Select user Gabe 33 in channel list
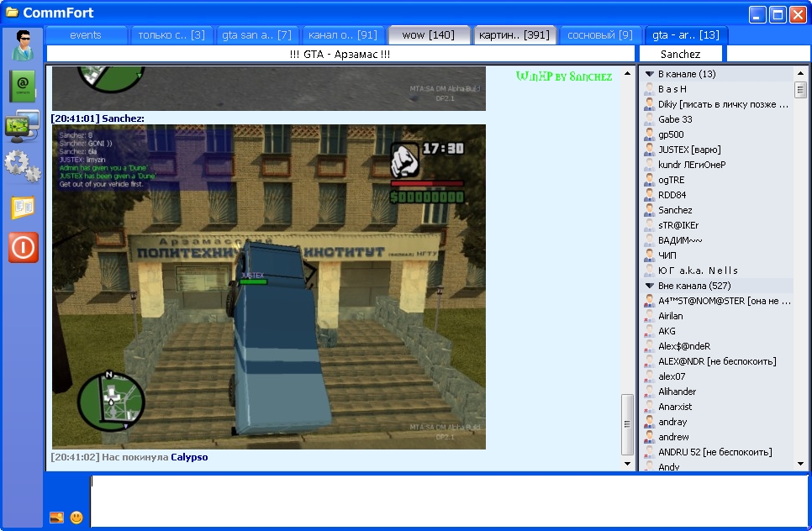Image resolution: width=812 pixels, height=531 pixels. pos(676,119)
